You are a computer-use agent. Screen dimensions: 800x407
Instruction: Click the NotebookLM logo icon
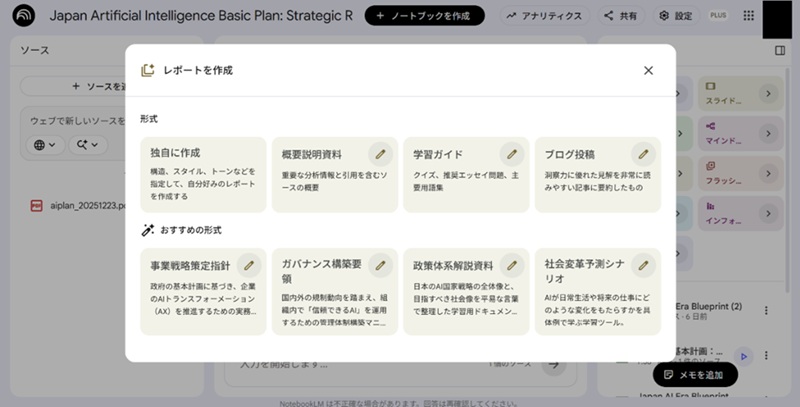tap(23, 16)
